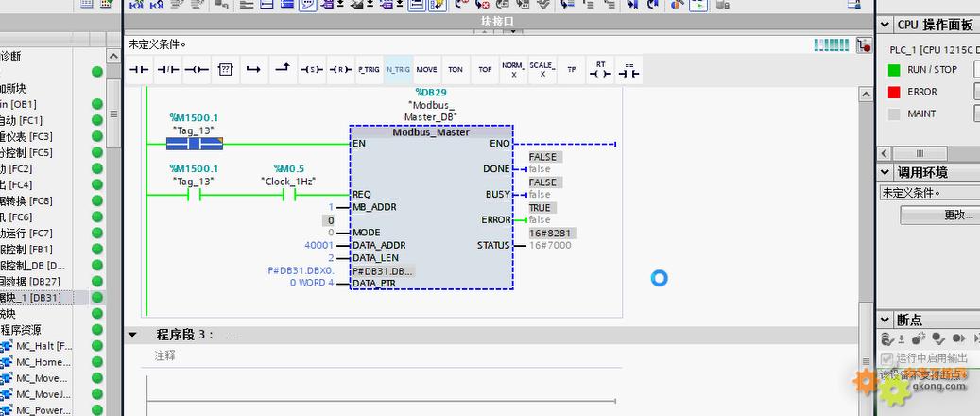Add a reset coil (R) instruction
This screenshot has width=980, height=416.
339,70
